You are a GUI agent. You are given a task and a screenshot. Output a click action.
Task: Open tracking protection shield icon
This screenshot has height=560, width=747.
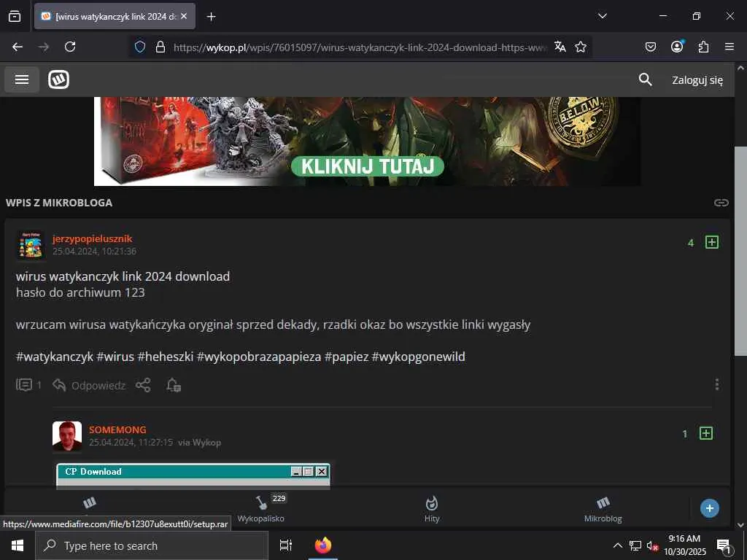coord(139,47)
